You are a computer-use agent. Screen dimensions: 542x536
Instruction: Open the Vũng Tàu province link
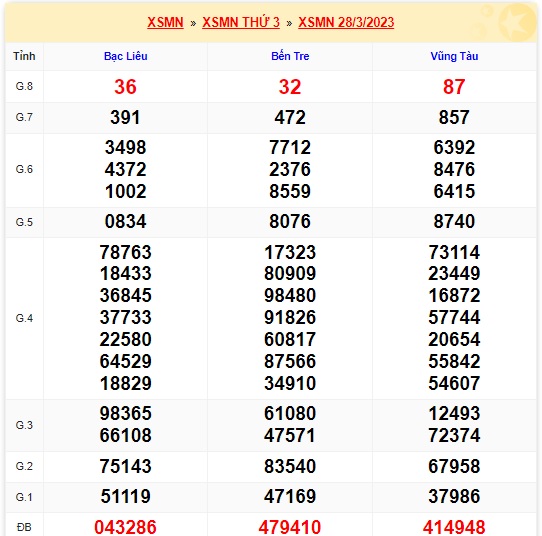point(454,56)
